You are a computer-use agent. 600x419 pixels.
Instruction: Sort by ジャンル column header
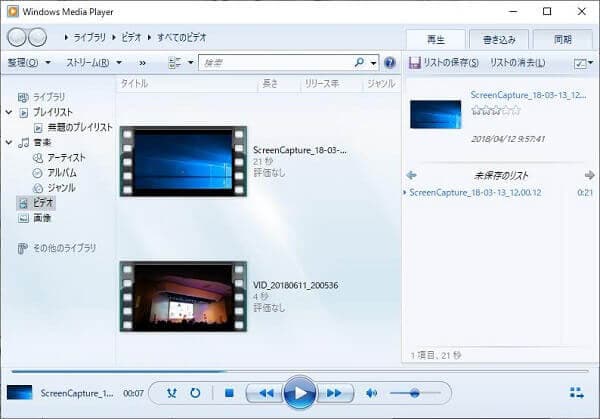[x=381, y=83]
